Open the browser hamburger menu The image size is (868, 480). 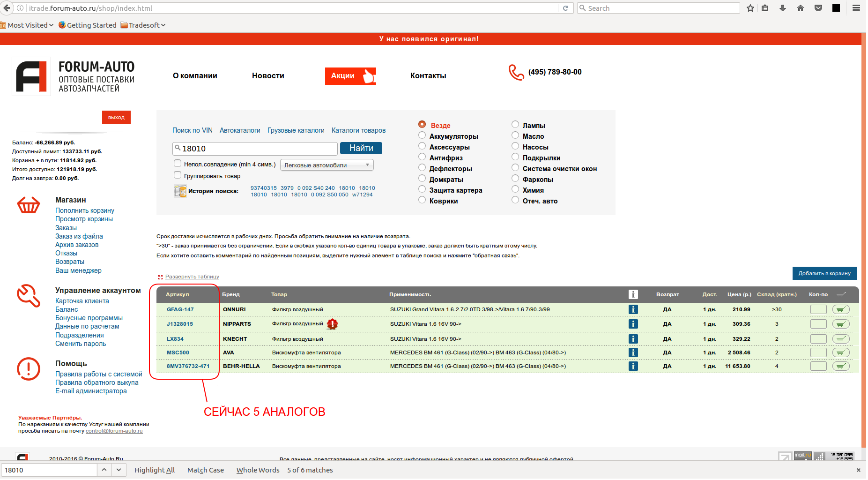(x=856, y=8)
